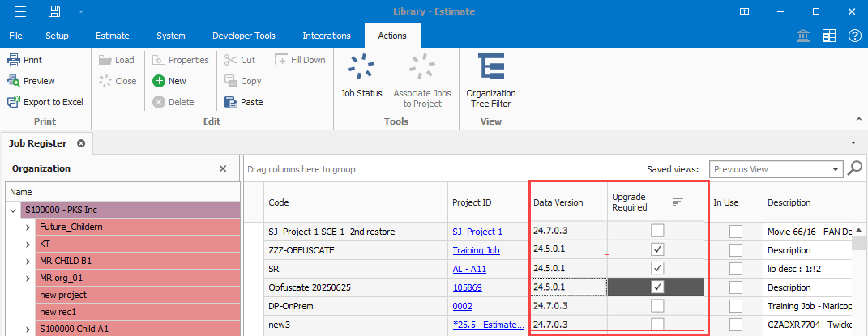Open the Integrations ribbon tab
Viewport: 868px width, 336px height.
point(326,36)
